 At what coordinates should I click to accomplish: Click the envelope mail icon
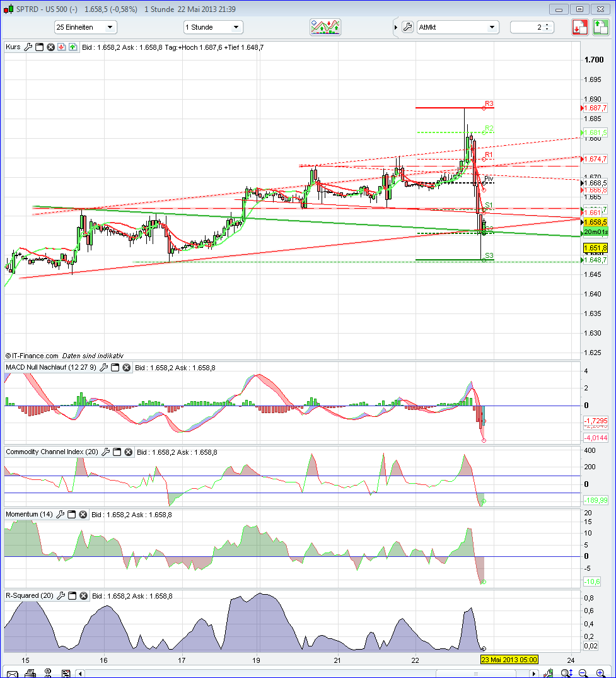[x=13, y=674]
